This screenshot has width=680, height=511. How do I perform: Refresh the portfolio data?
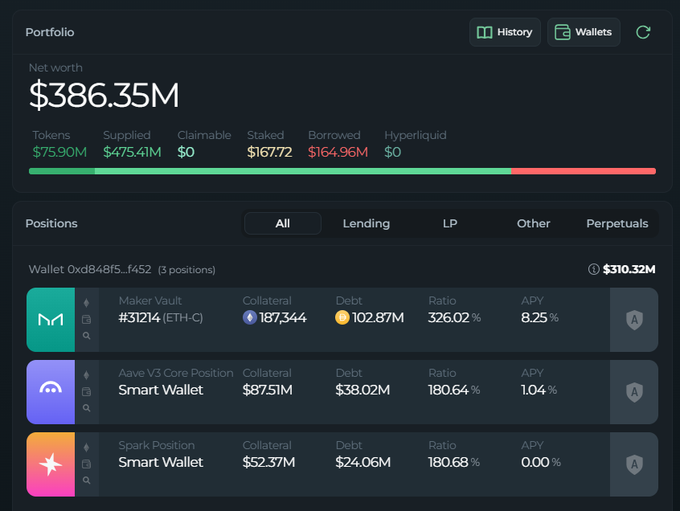643,32
